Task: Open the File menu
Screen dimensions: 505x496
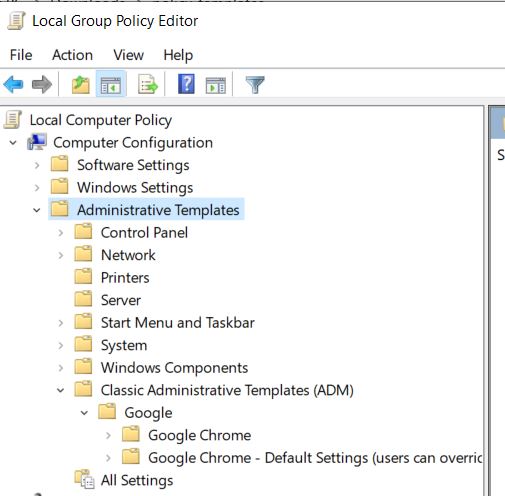Action: point(21,55)
